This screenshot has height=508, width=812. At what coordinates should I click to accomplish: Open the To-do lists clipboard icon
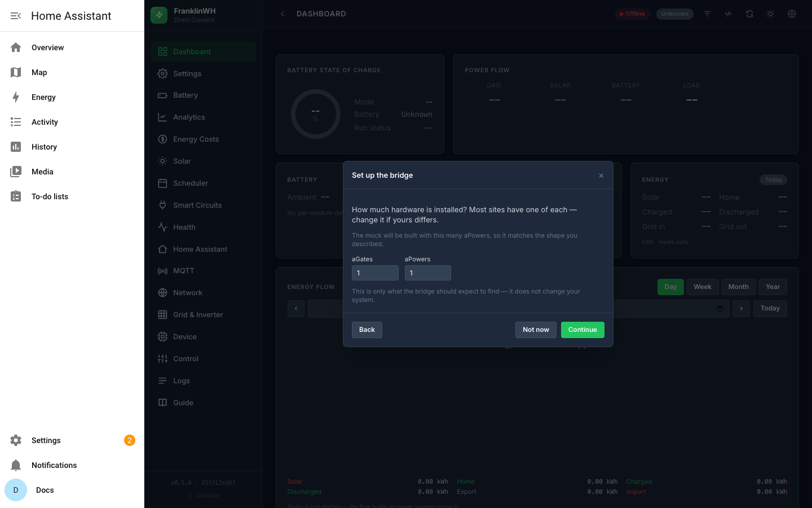coord(16,196)
